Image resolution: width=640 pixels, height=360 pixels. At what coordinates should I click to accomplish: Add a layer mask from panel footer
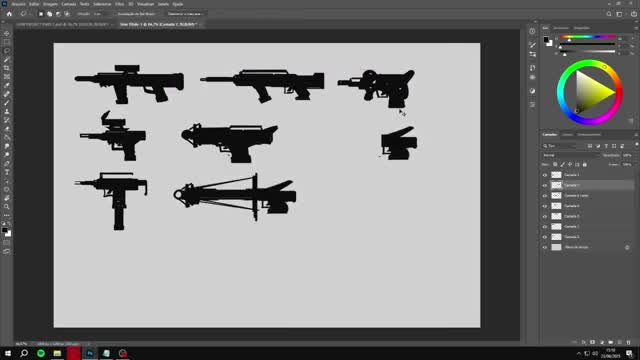(x=593, y=342)
